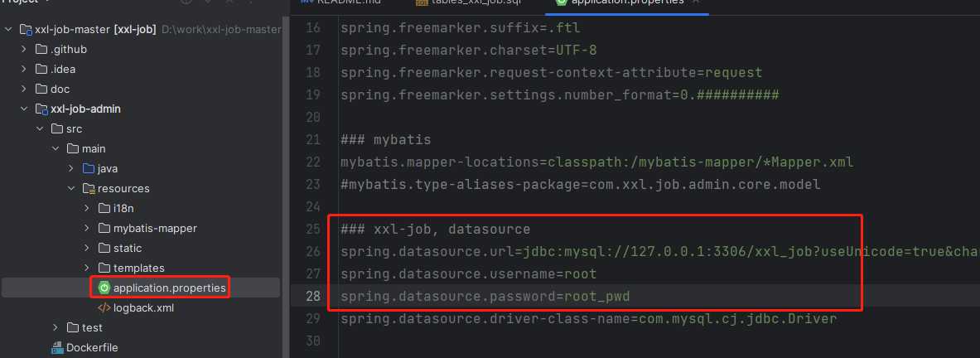Click the xxl-job-admin module folder icon

point(41,109)
